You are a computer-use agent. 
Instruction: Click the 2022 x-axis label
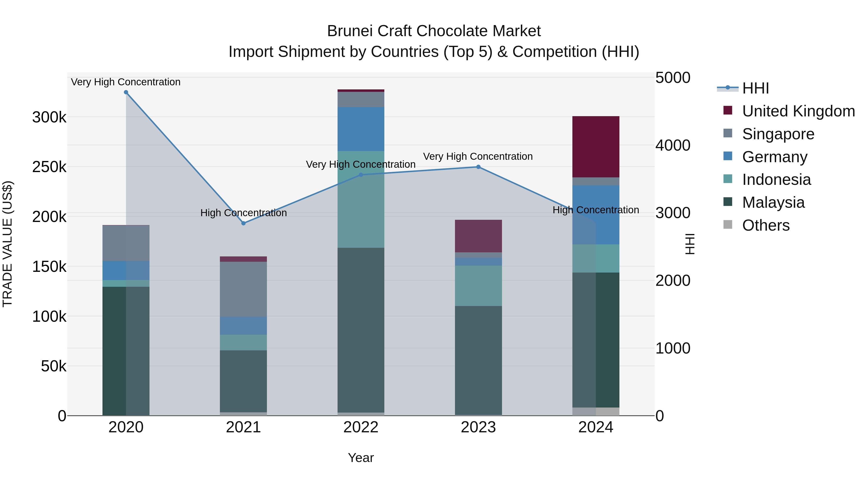click(361, 427)
